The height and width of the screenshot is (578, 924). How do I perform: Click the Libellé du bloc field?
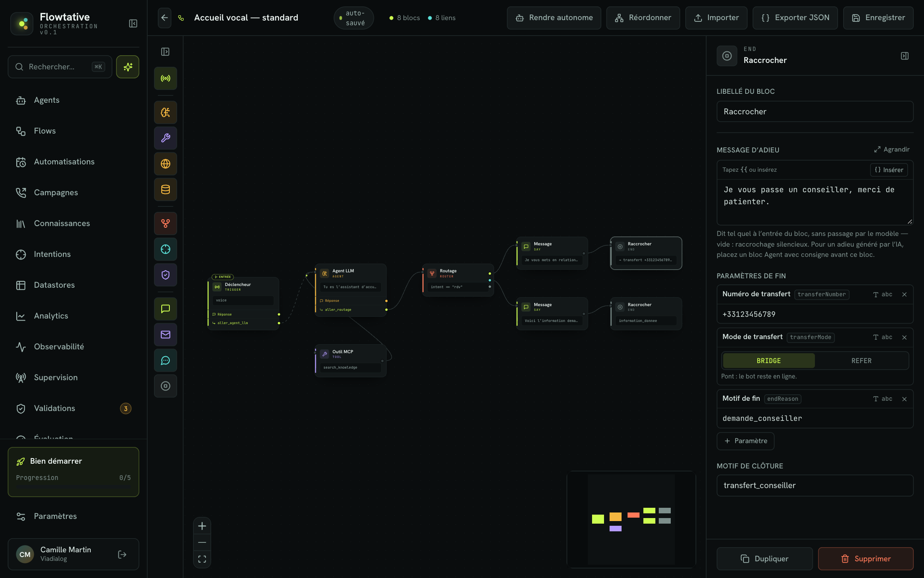(815, 112)
